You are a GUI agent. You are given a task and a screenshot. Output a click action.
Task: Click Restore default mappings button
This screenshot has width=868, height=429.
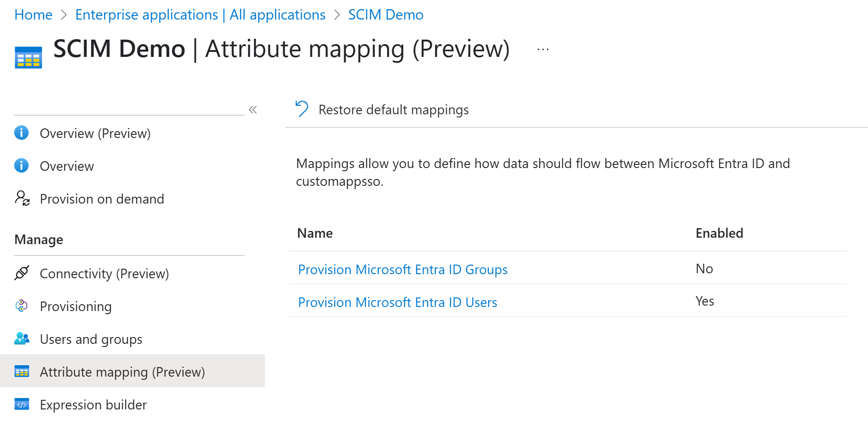pos(393,110)
